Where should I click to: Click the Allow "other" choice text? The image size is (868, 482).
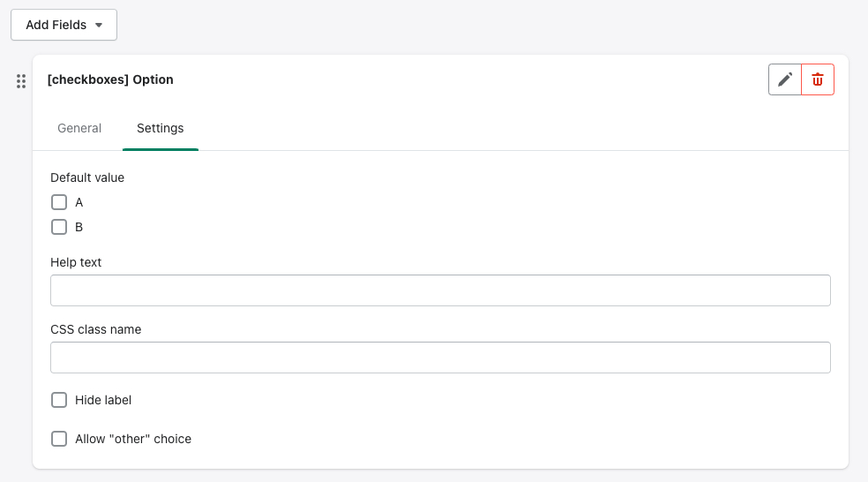133,439
